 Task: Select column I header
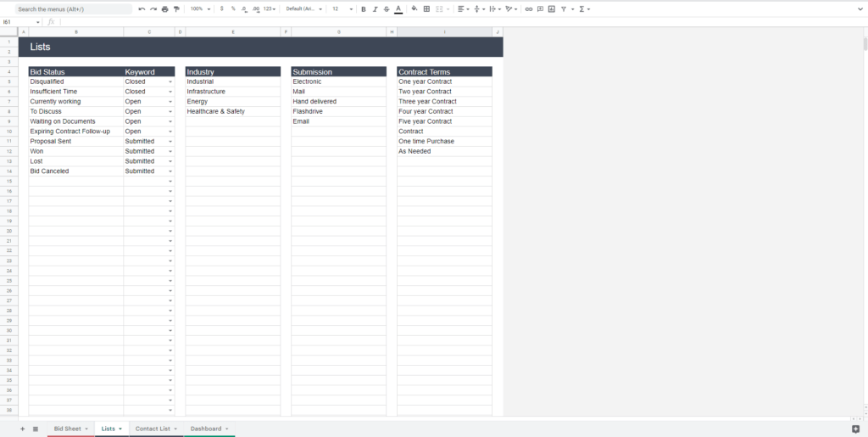click(x=444, y=32)
